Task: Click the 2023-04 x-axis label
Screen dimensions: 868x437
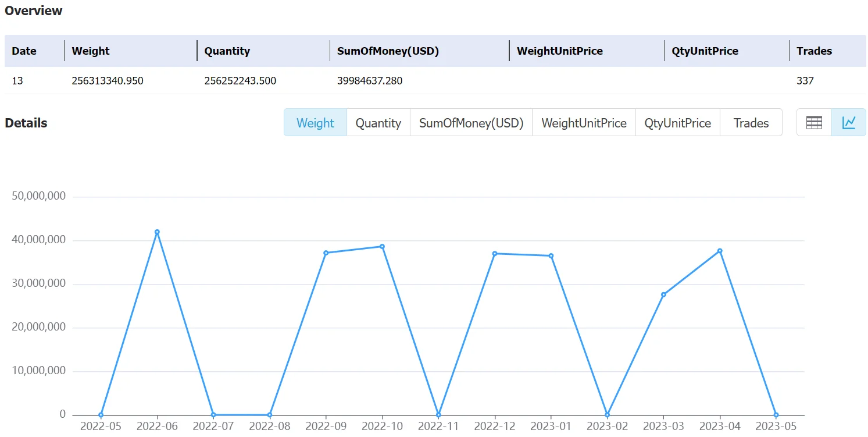Action: click(x=720, y=427)
